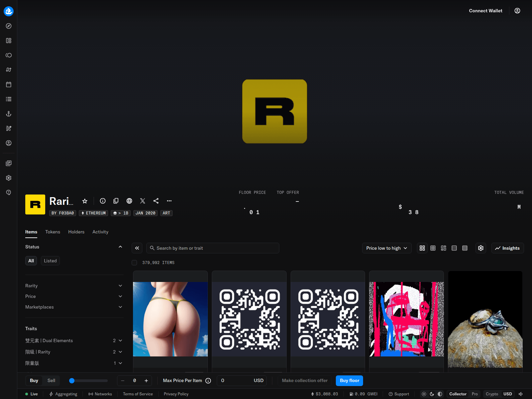The height and width of the screenshot is (399, 532).
Task: Increase the item quantity with plus
Action: click(146, 381)
